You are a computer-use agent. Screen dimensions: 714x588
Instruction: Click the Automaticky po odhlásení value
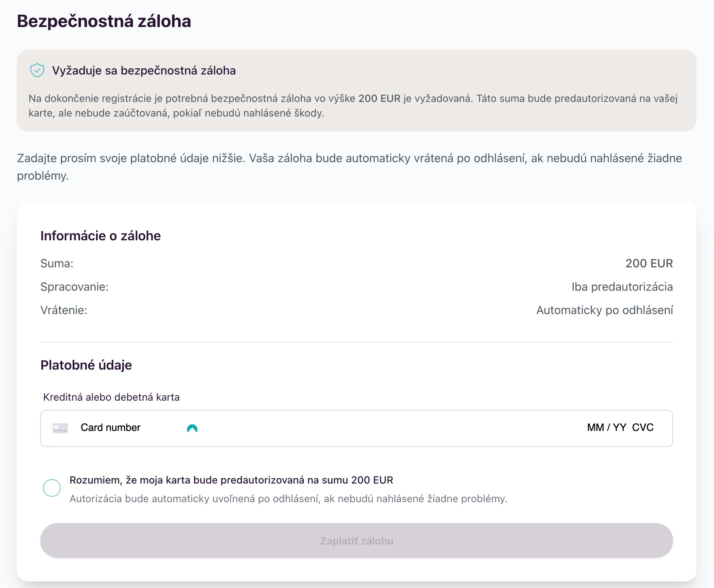(x=605, y=310)
